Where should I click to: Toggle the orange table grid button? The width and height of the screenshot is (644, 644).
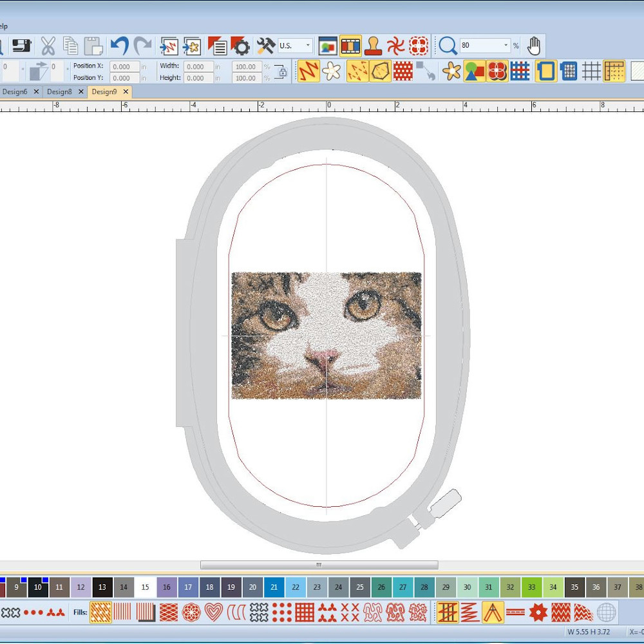click(614, 71)
